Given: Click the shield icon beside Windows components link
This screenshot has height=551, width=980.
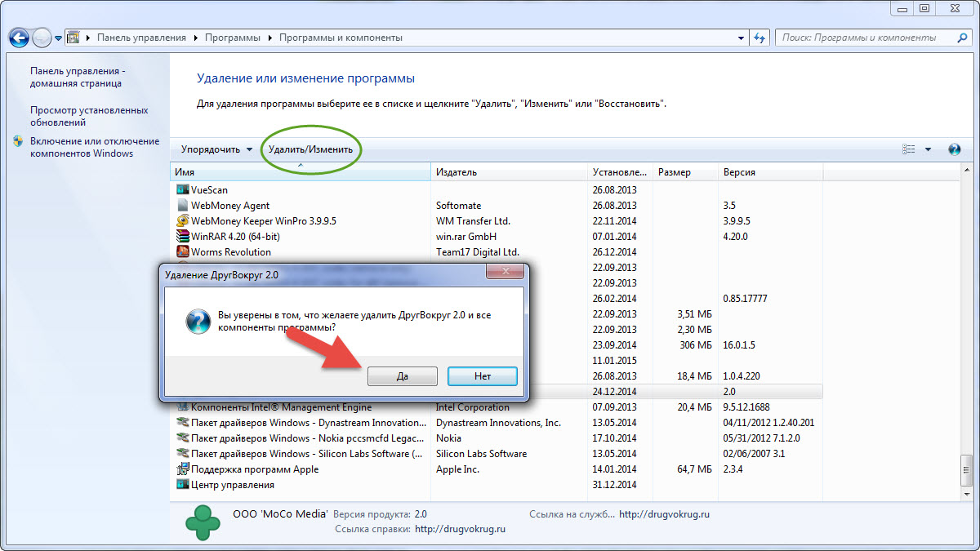Looking at the screenshot, I should pos(19,141).
